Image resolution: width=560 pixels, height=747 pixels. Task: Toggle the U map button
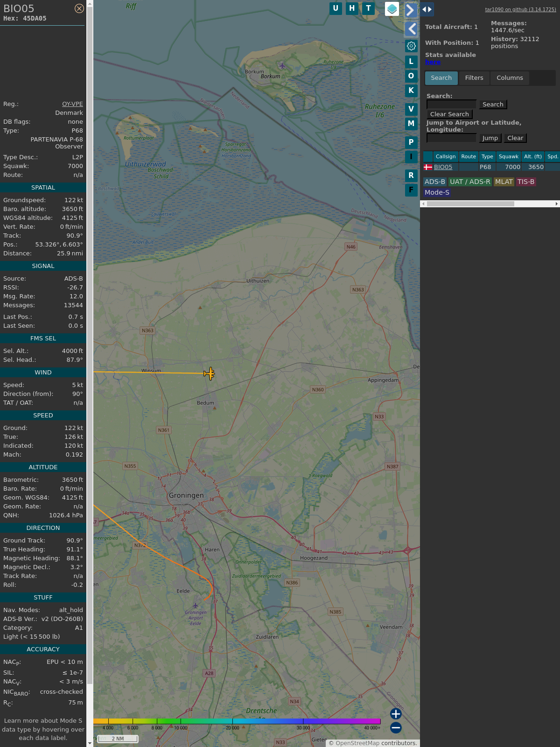click(336, 8)
